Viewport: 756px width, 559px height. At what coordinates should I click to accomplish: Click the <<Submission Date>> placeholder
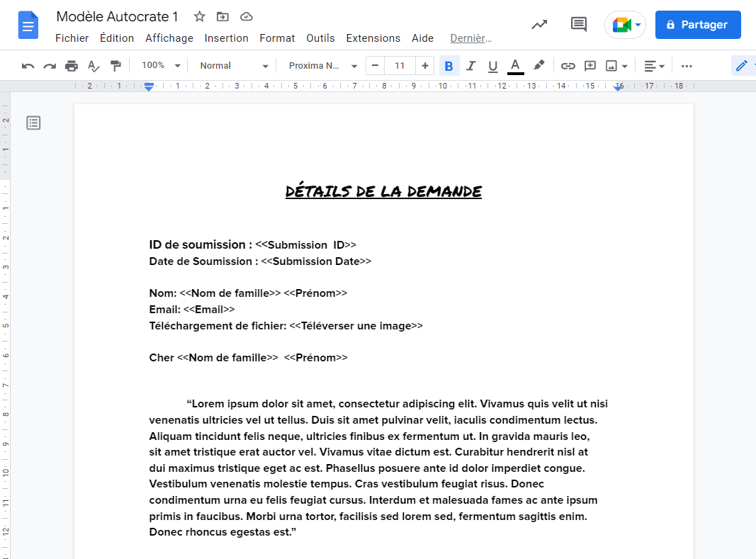[x=316, y=261]
